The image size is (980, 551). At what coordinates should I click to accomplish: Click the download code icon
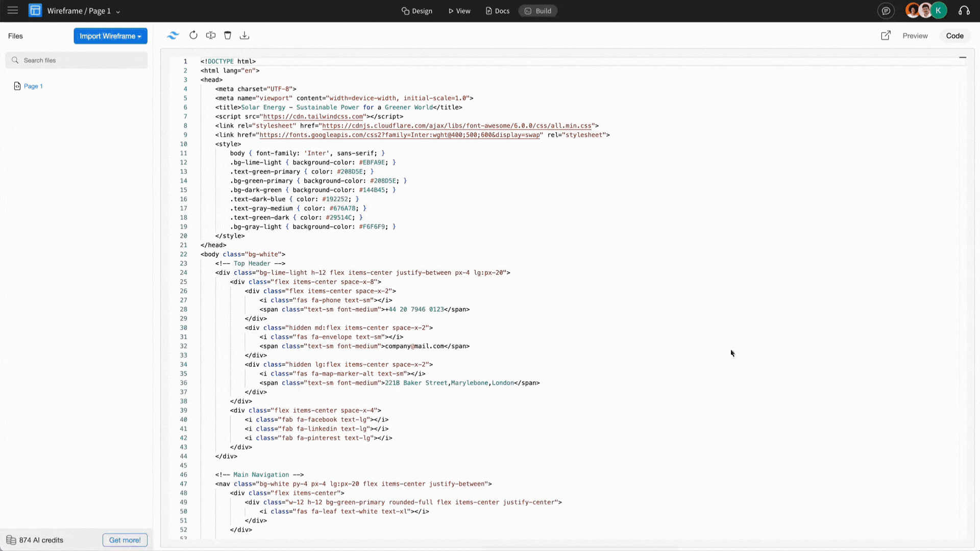pyautogui.click(x=244, y=35)
